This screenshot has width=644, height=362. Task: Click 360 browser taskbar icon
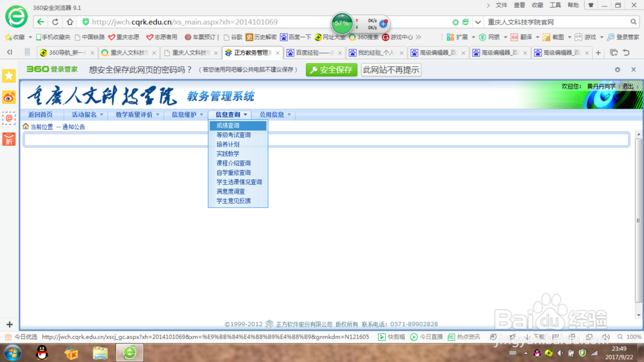pyautogui.click(x=130, y=353)
